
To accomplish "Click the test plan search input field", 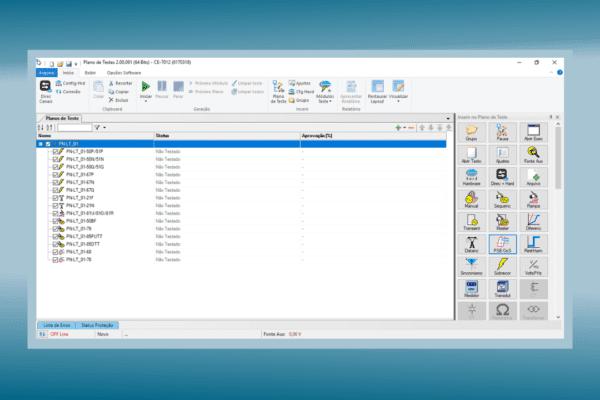I will click(75, 128).
